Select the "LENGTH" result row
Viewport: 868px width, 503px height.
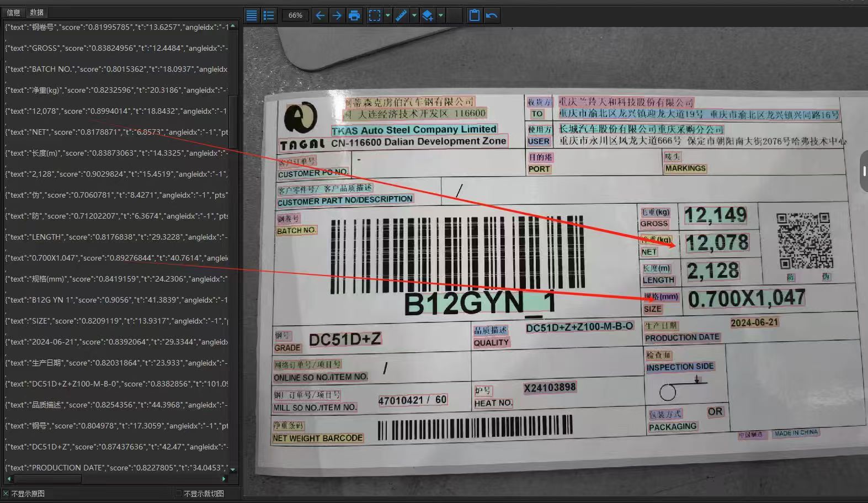116,237
